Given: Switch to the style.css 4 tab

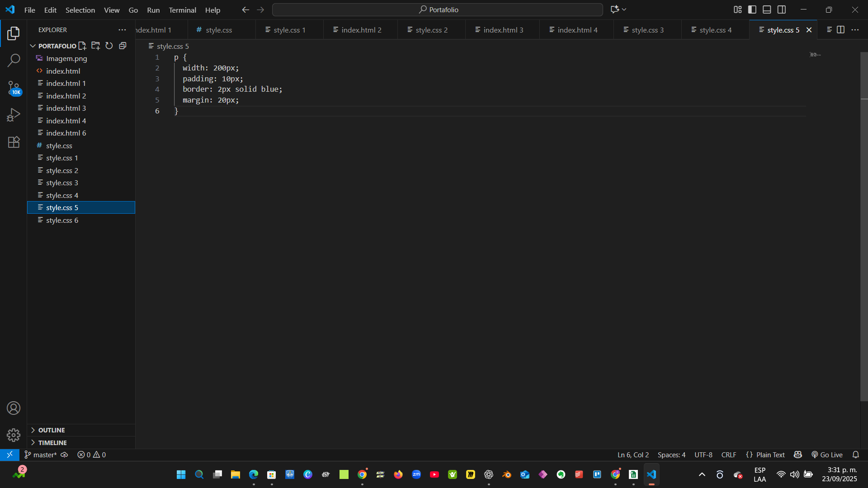Looking at the screenshot, I should 715,30.
